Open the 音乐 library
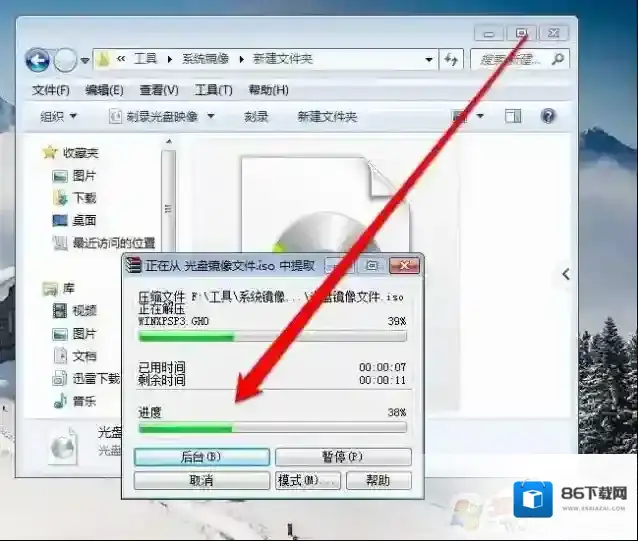Screen dimensions: 638x541 pyautogui.click(x=84, y=401)
